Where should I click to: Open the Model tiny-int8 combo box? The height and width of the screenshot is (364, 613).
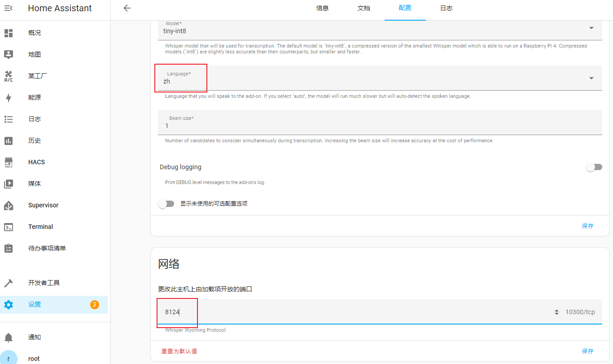pos(380,30)
